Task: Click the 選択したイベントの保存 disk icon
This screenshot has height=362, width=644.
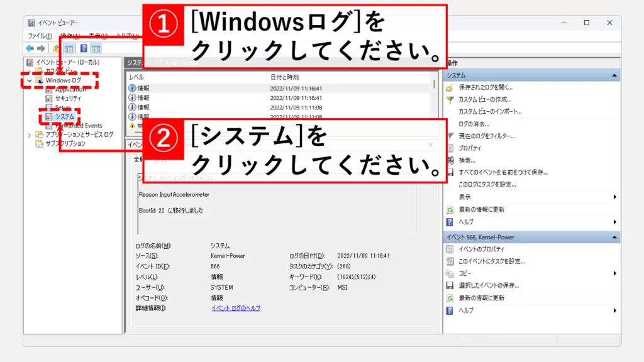Action: pos(450,285)
